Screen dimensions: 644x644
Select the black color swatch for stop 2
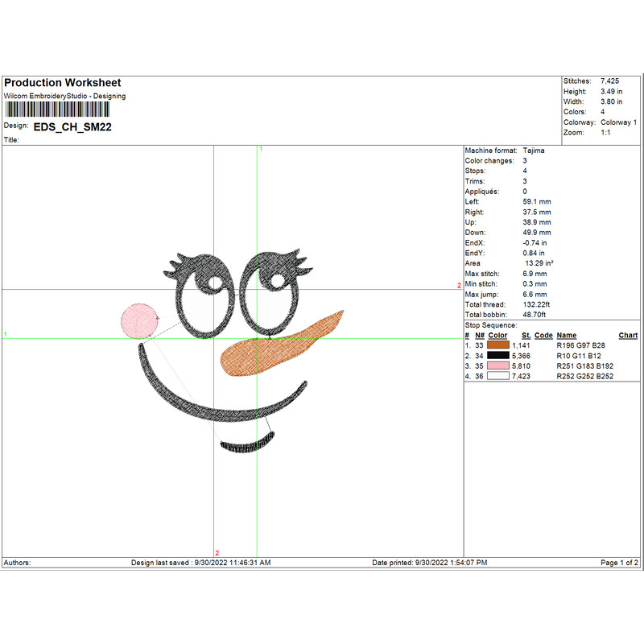coord(498,355)
